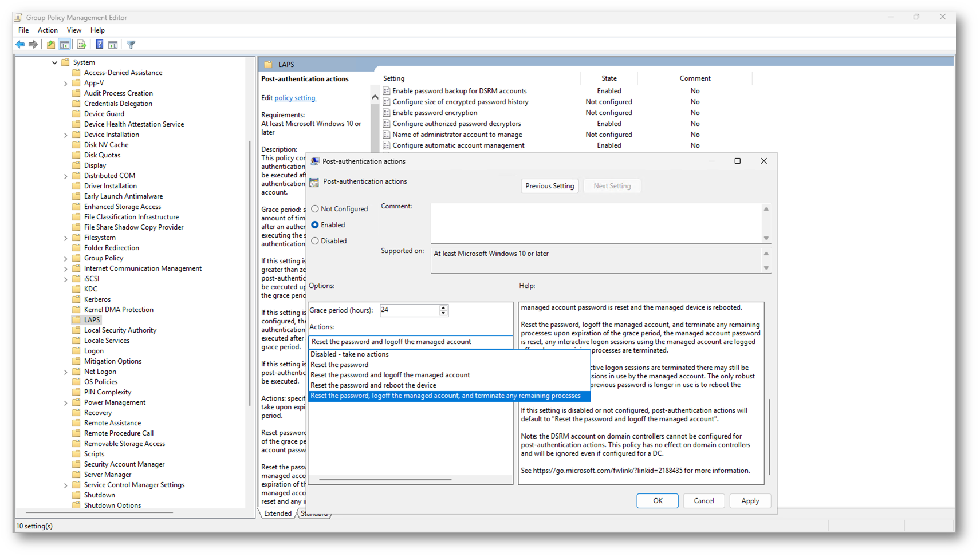
Task: Collapse the System tree node
Action: click(x=54, y=62)
